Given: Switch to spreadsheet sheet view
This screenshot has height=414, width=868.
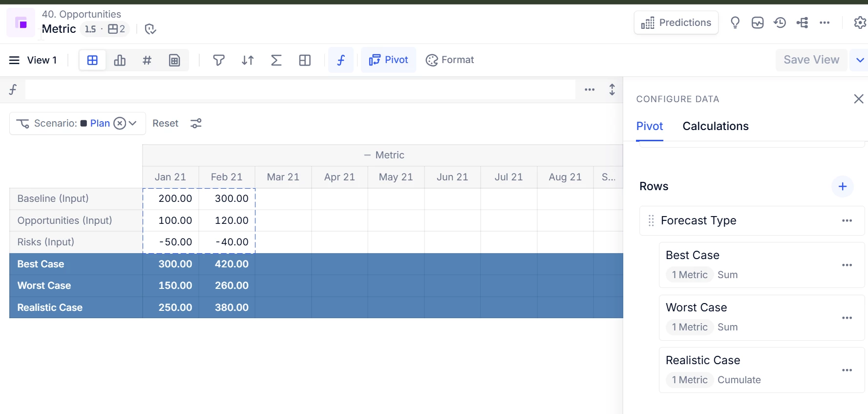Looking at the screenshot, I should 174,60.
